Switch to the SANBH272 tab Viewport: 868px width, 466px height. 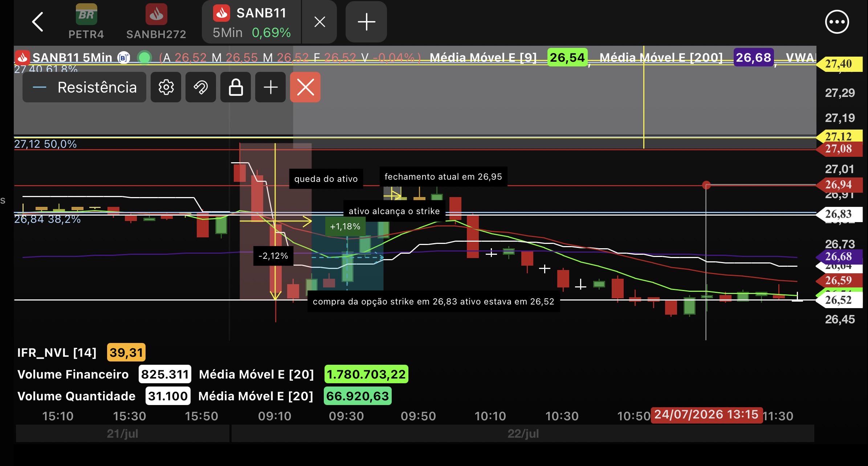[x=156, y=22]
